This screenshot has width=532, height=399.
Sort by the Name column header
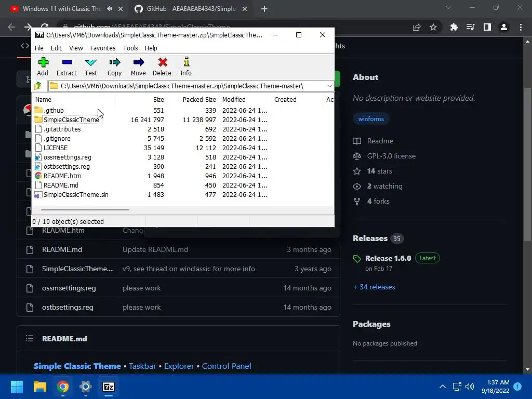[74, 99]
